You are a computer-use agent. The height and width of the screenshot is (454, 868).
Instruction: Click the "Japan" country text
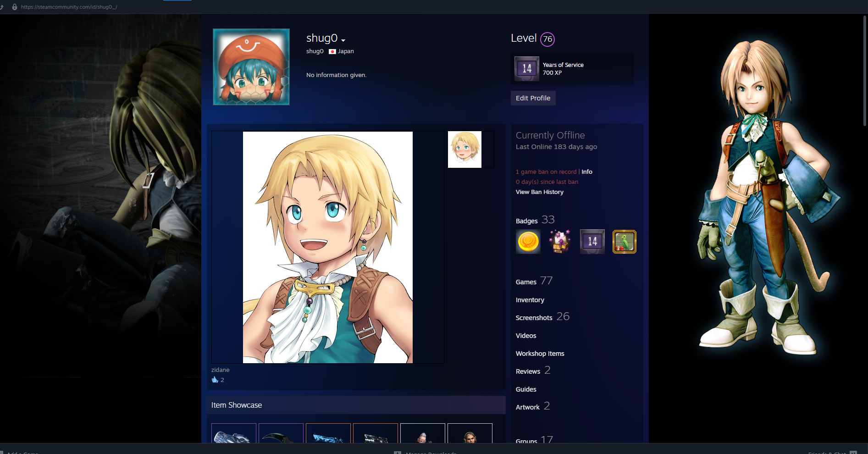pyautogui.click(x=346, y=51)
